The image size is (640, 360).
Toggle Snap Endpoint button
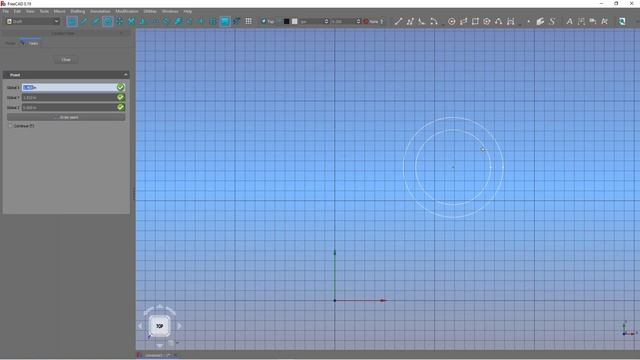coord(84,21)
